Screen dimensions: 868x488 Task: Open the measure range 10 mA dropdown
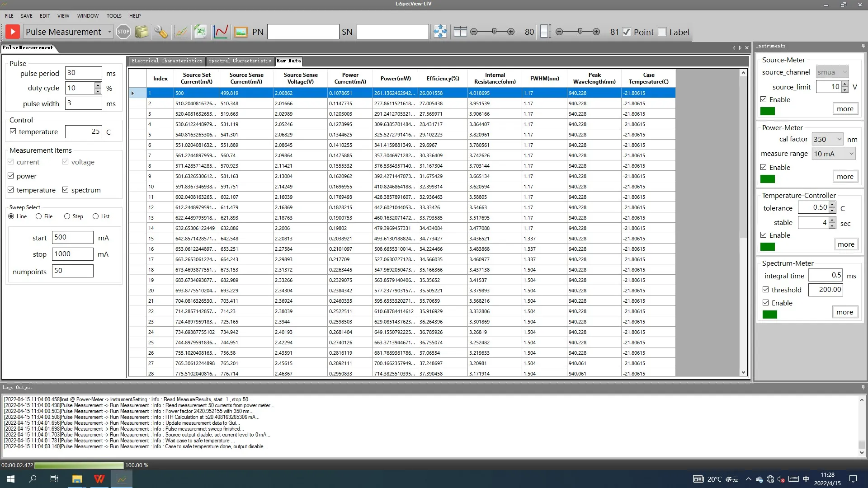(851, 154)
